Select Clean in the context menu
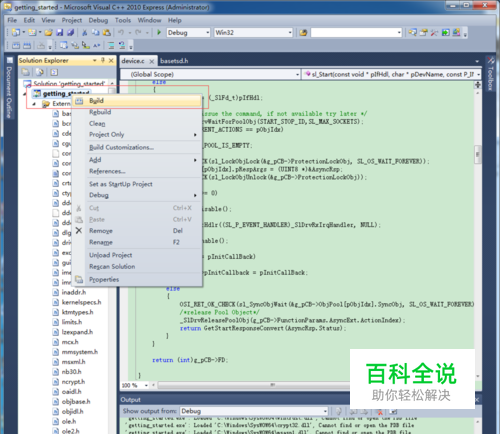 [x=137, y=124]
